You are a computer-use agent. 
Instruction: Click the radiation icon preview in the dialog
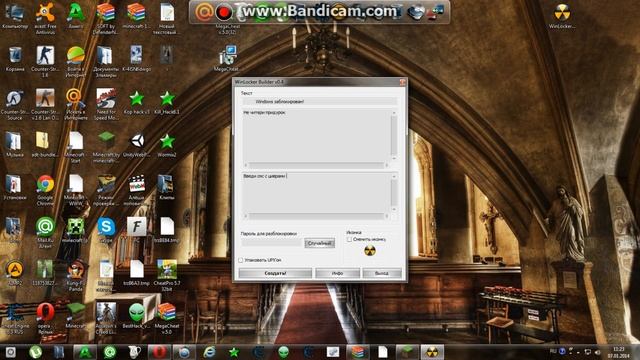tap(370, 251)
